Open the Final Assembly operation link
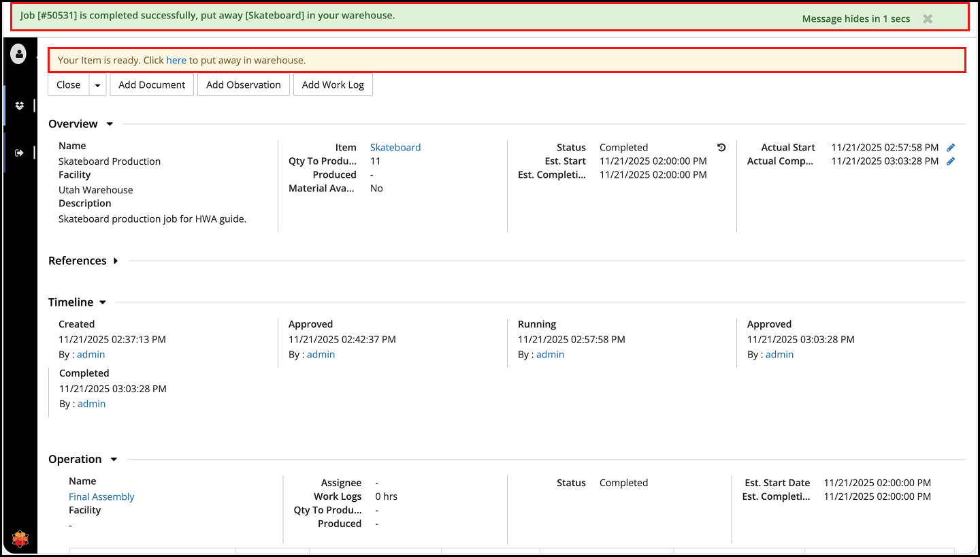Screen dimensions: 980x557 [x=101, y=496]
